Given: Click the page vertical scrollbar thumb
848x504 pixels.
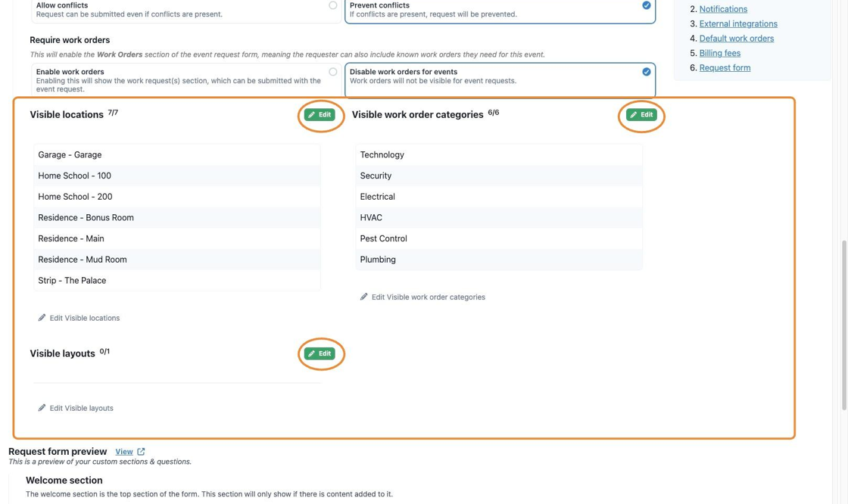Looking at the screenshot, I should [843, 325].
